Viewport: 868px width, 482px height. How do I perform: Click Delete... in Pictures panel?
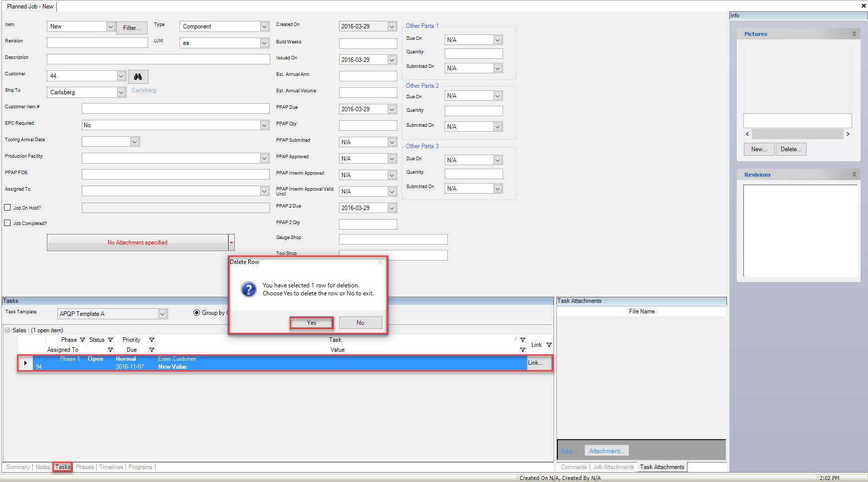[x=791, y=149]
